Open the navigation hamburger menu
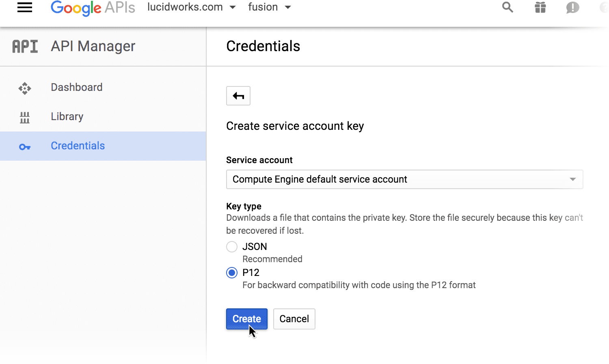Viewport: 609px width, 364px height. coord(24,7)
